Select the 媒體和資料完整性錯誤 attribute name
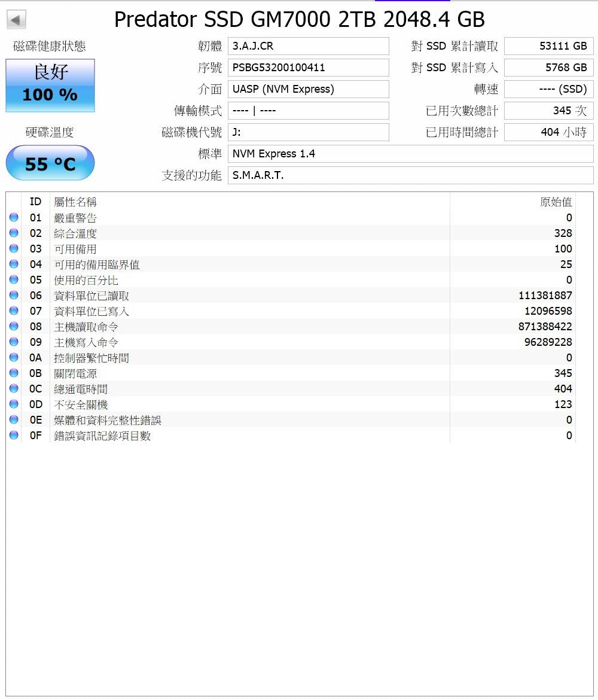Image resolution: width=598 pixels, height=700 pixels. tap(107, 420)
